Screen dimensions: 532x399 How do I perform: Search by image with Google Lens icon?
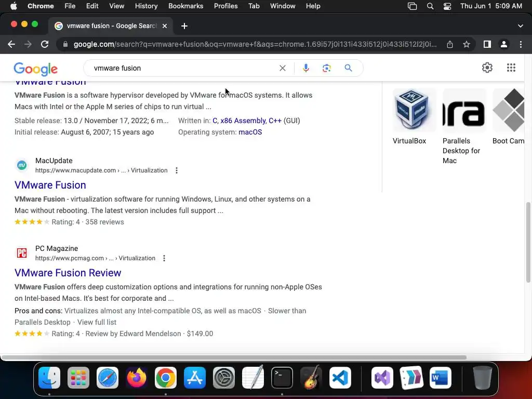326,68
